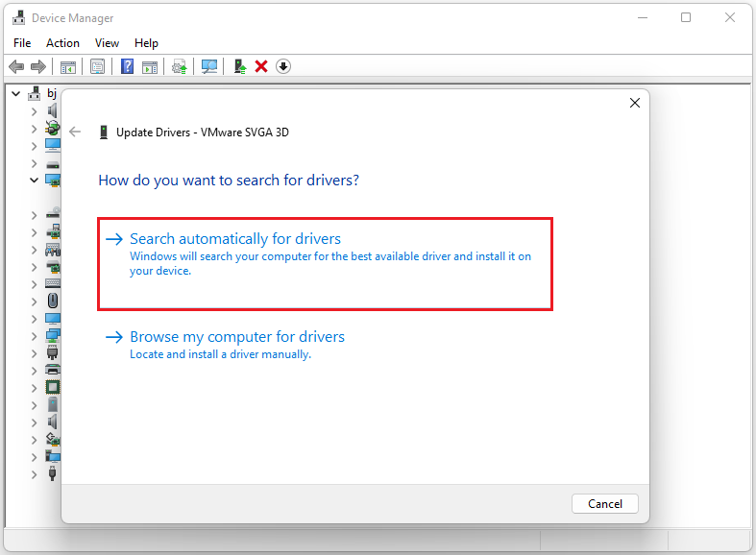Toggle the Show/Hide Console Tree icon

coord(68,66)
